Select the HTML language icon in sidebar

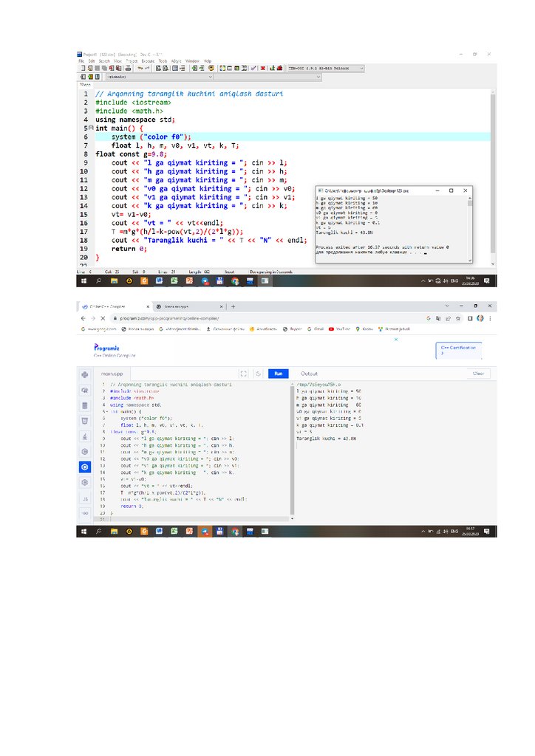(85, 420)
